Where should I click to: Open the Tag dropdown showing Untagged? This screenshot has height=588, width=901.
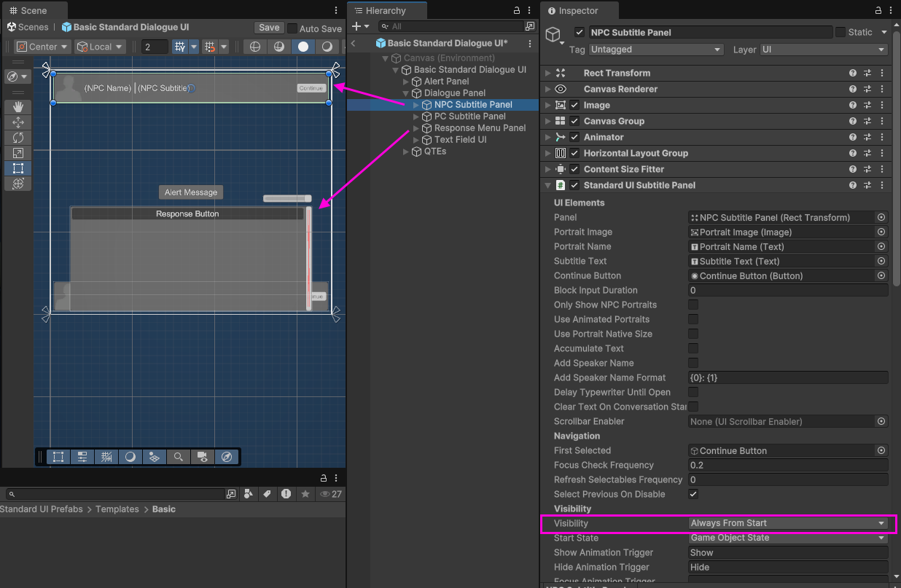[x=655, y=50]
